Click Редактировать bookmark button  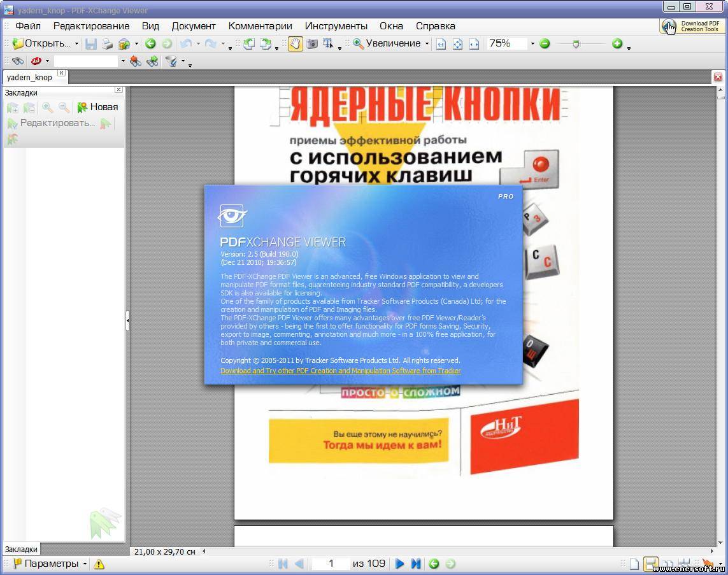click(52, 123)
